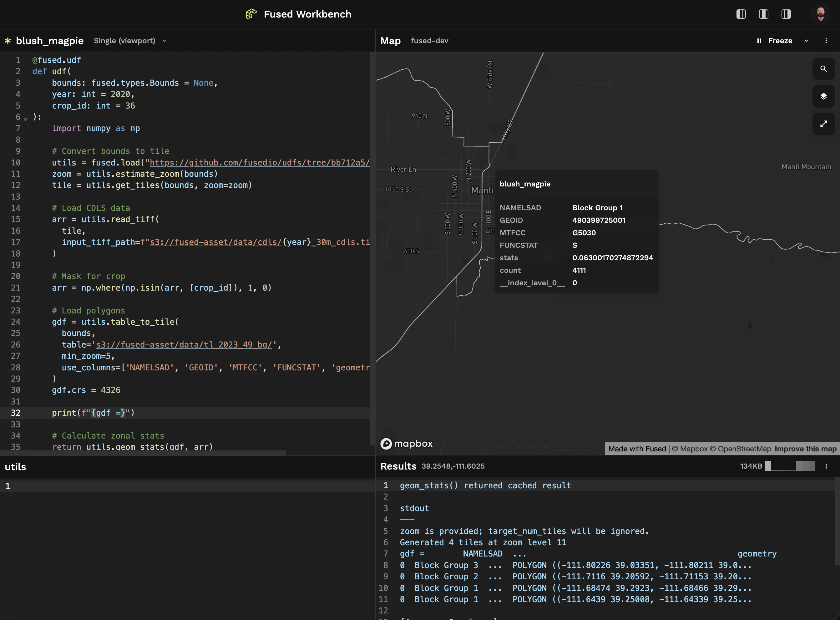Click the 'year: int = 2020' parameter line

point(93,94)
